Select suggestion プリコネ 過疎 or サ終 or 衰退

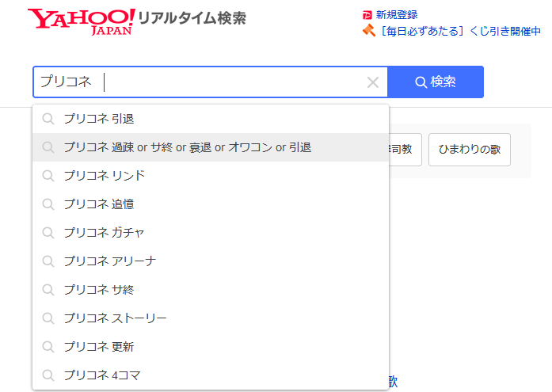[x=211, y=147]
